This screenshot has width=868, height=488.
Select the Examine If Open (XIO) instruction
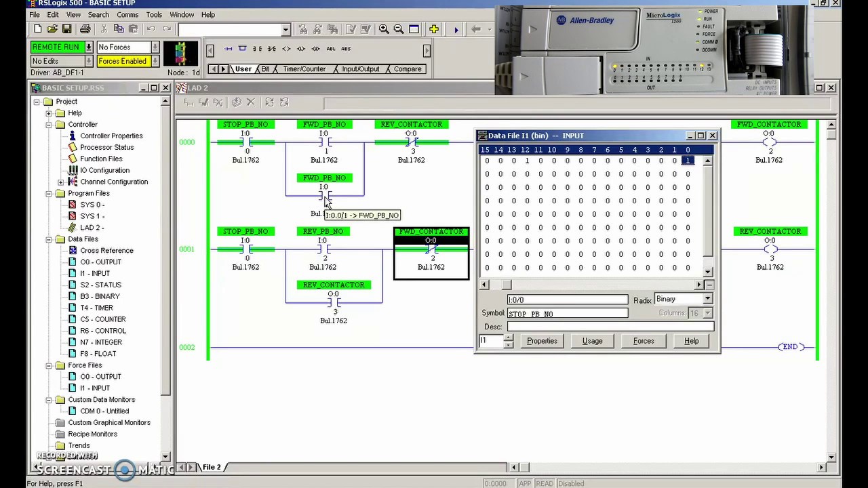271,49
